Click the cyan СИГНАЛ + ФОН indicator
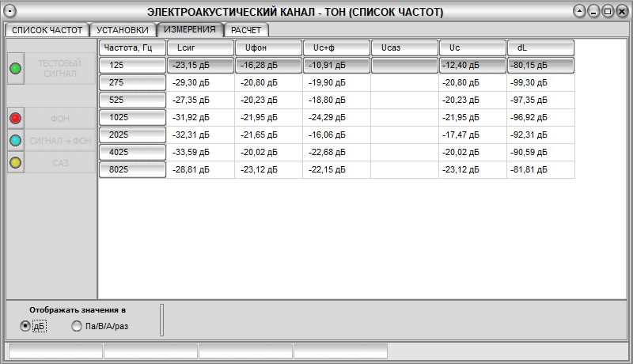 (16, 140)
